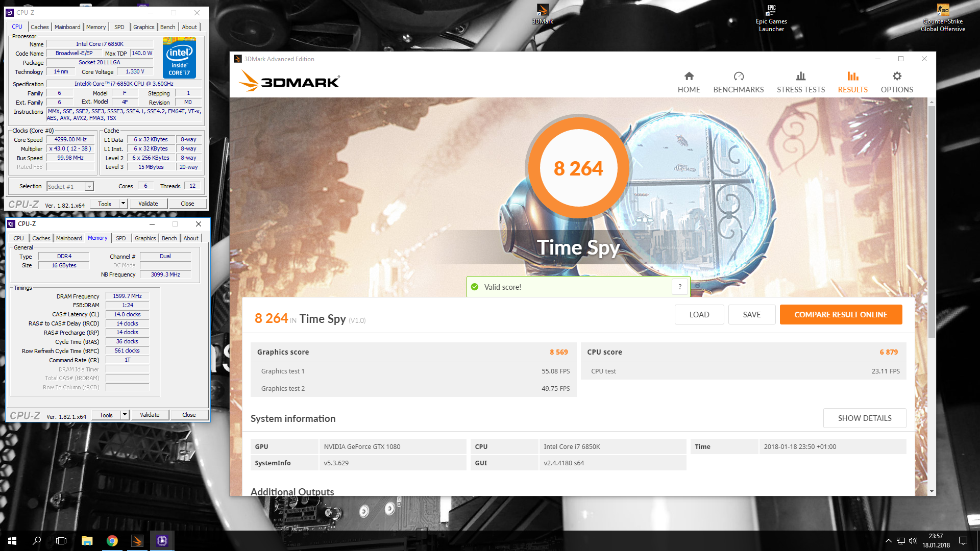Click the Core Voltage value 1.330 V

tap(135, 72)
